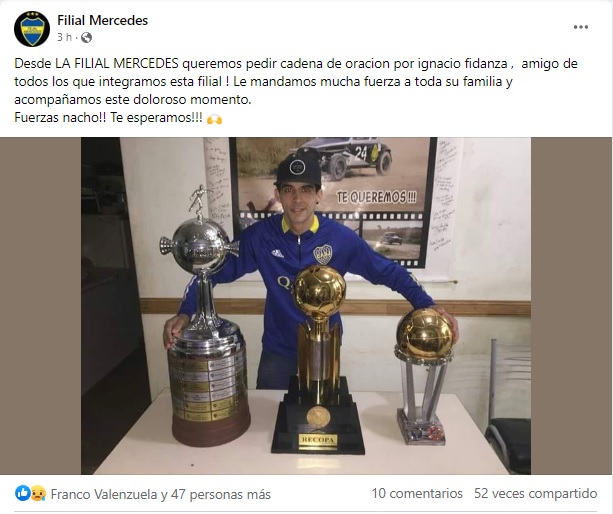Open the 52 veces compartido list
Viewport: 613px width, 514px height.
(536, 493)
